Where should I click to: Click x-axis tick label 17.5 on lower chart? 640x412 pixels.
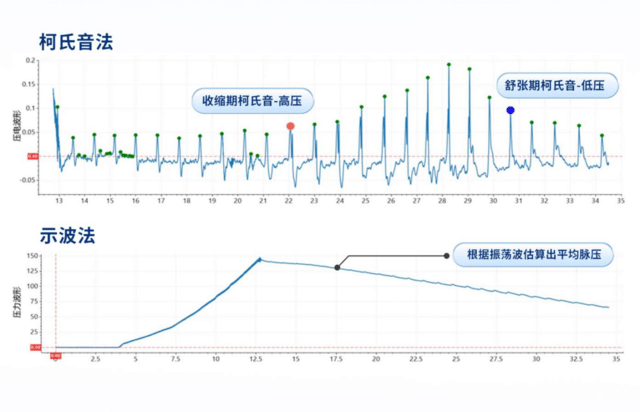(x=336, y=359)
